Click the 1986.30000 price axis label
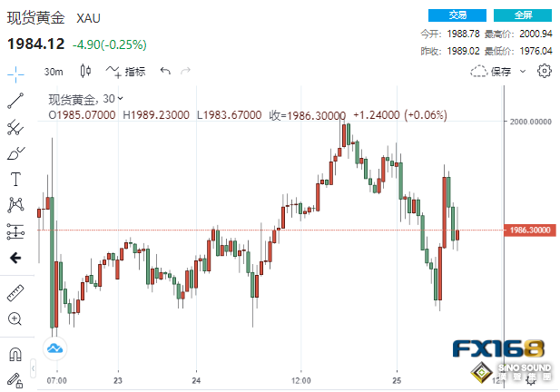Screen dimensions: 560x392 pos(529,230)
